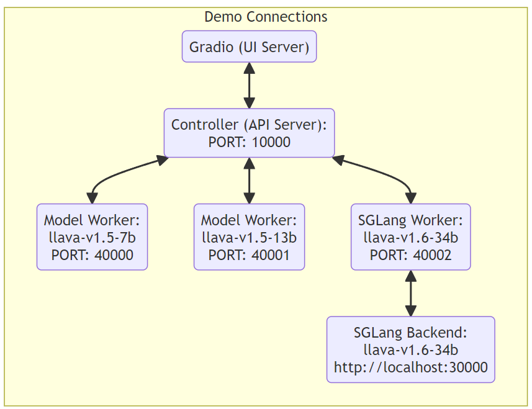Select the SGLang Backend localhost:30000 node

pos(410,349)
